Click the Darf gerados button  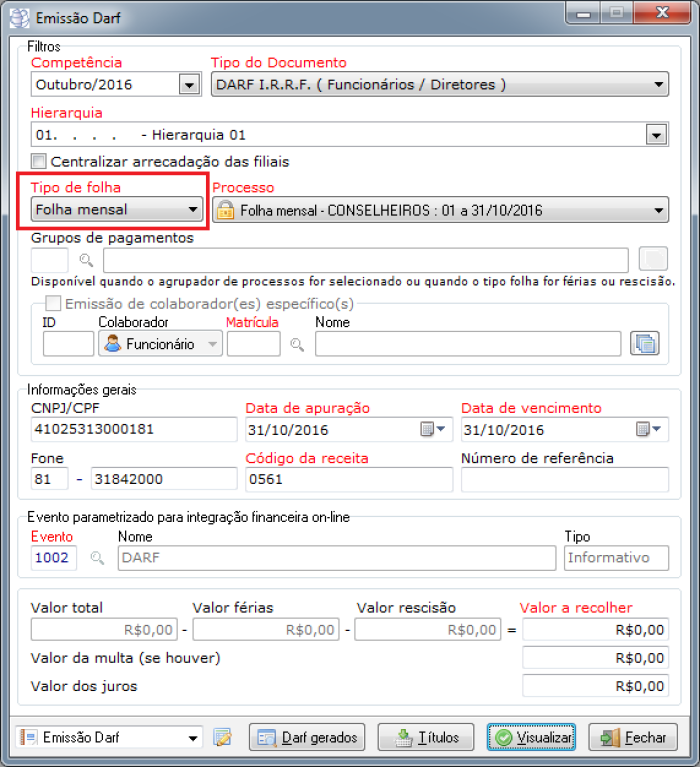pyautogui.click(x=307, y=738)
